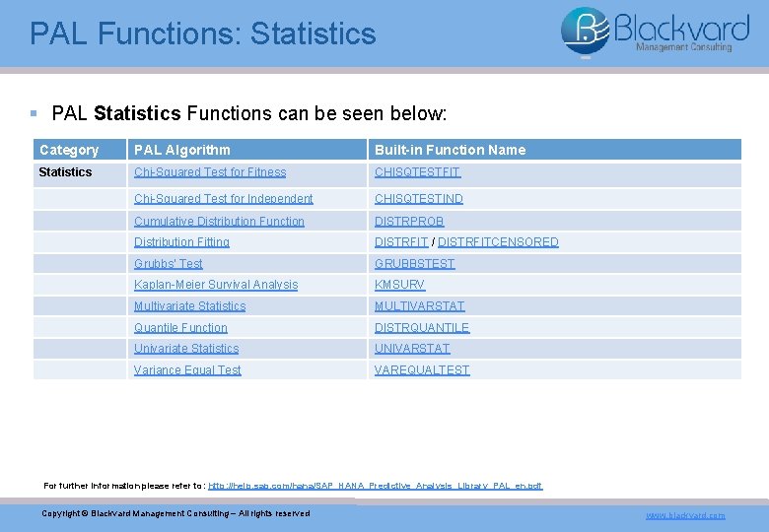The height and width of the screenshot is (532, 769).
Task: Click the Blackvard globe logo icon
Action: point(585,31)
